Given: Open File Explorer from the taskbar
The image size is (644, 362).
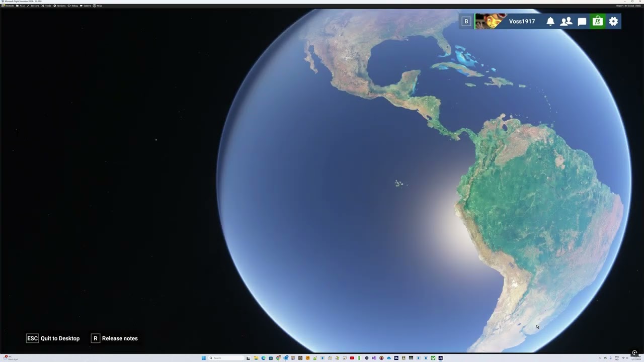Looking at the screenshot, I should pyautogui.click(x=256, y=358).
